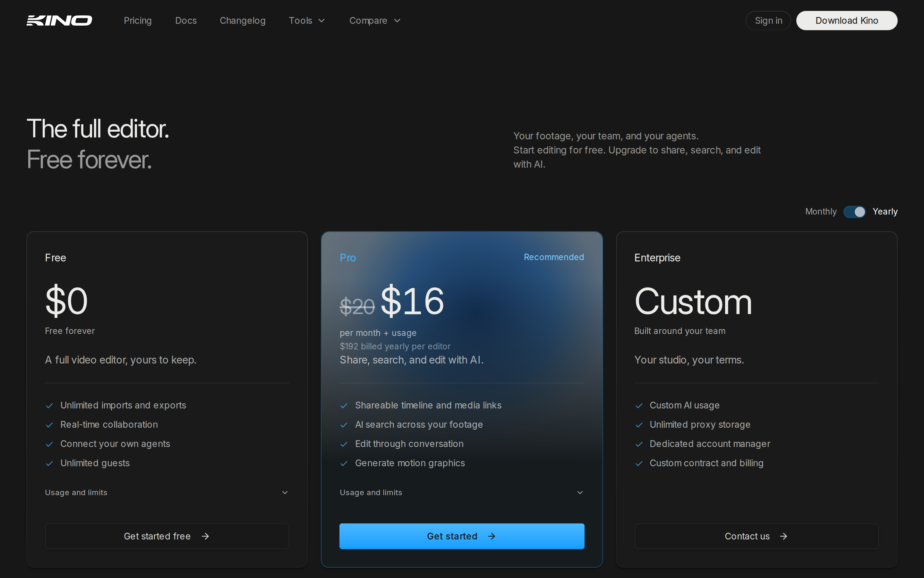The image size is (924, 578).
Task: Expand Usage and limits in Pro plan
Action: (462, 492)
